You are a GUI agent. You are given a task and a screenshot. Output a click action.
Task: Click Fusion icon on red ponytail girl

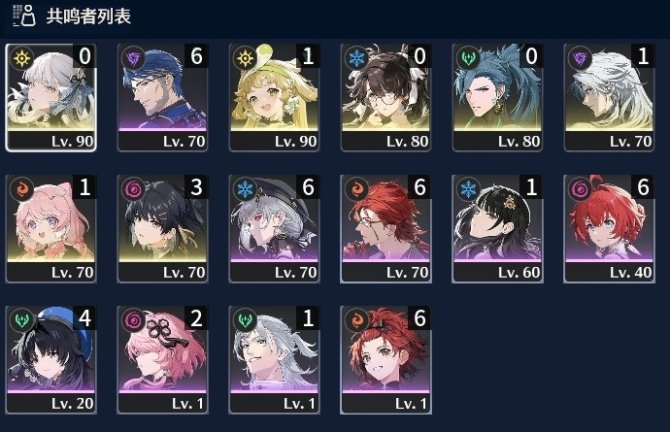tap(357, 320)
